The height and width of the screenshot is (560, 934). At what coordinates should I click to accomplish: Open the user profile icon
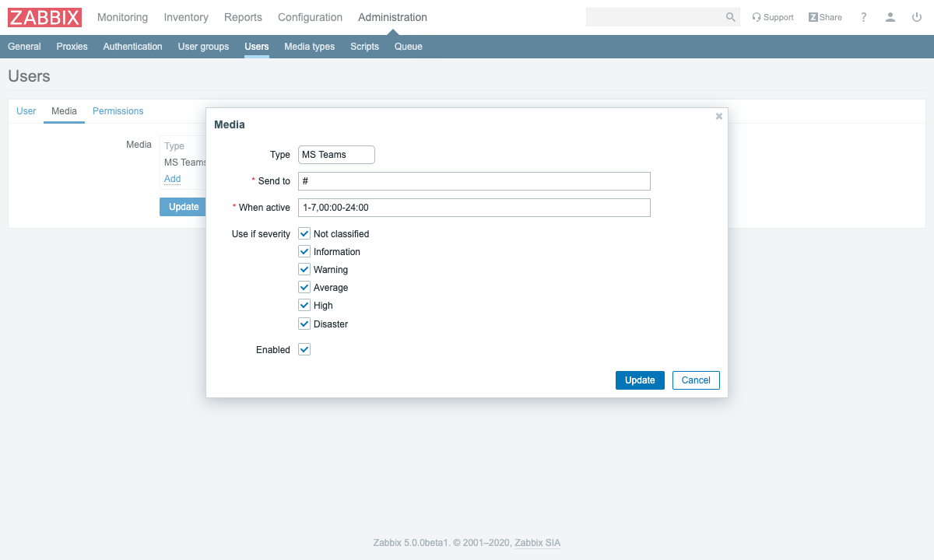pos(890,17)
